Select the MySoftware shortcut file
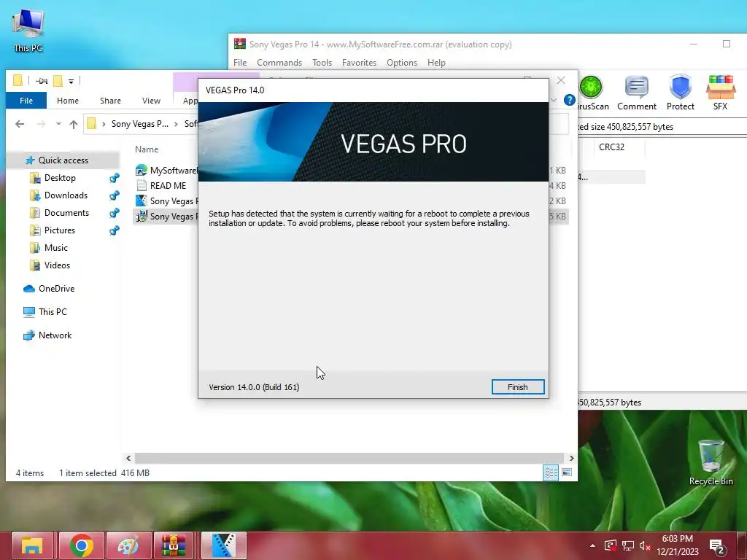 [166, 171]
